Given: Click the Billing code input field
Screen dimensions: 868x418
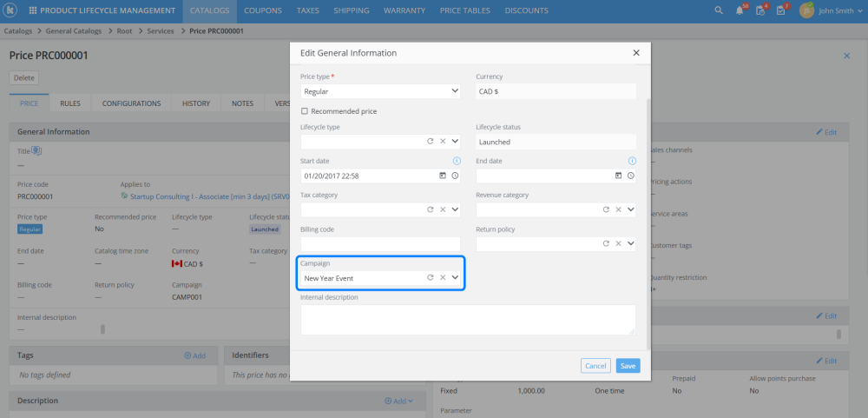Looking at the screenshot, I should tap(380, 244).
